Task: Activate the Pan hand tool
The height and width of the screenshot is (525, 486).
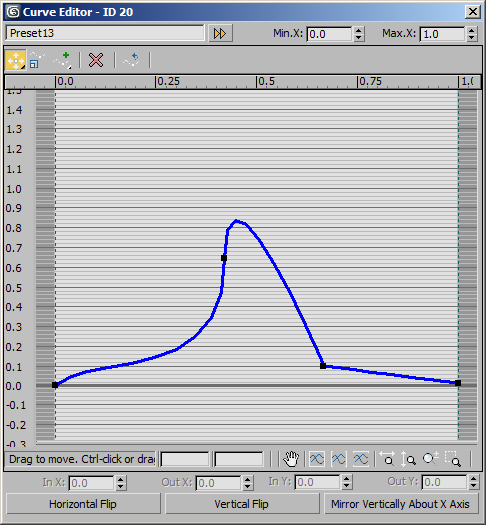Action: (291, 458)
